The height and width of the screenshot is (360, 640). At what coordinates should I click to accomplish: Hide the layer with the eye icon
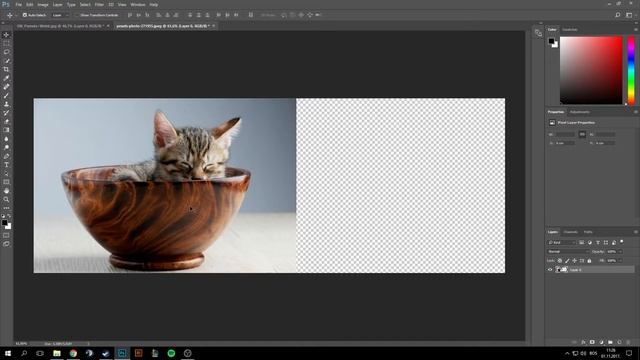pyautogui.click(x=550, y=270)
